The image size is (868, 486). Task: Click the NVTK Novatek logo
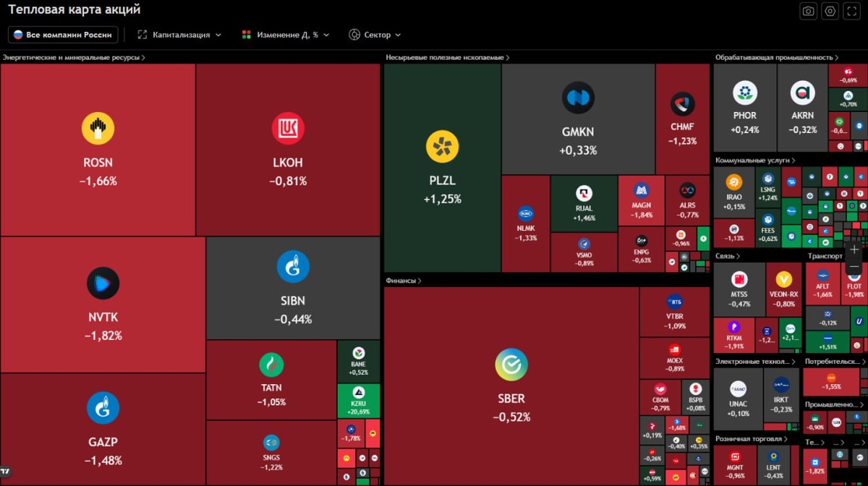tap(103, 283)
